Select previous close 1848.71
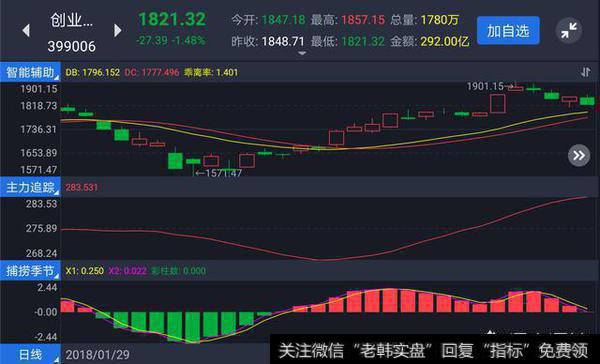The height and width of the screenshot is (364, 600). (x=283, y=41)
